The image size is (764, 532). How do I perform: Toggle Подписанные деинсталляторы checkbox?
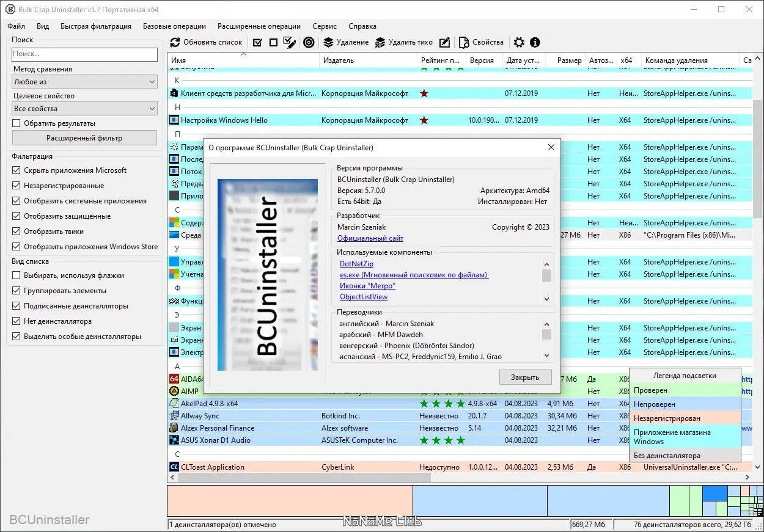point(17,306)
